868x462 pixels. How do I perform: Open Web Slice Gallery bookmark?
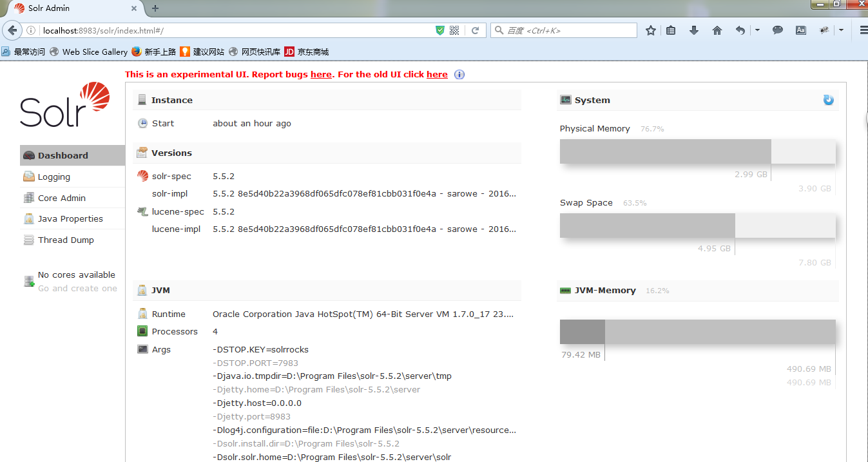point(88,52)
